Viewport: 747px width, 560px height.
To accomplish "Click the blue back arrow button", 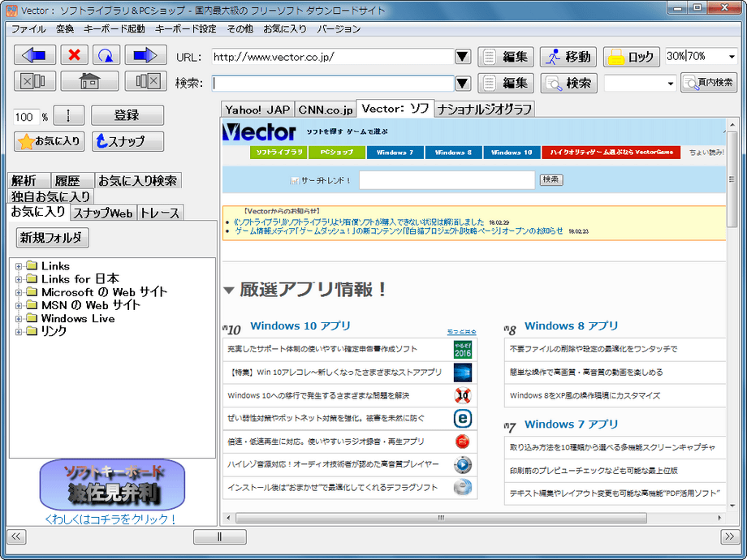I will tap(35, 55).
